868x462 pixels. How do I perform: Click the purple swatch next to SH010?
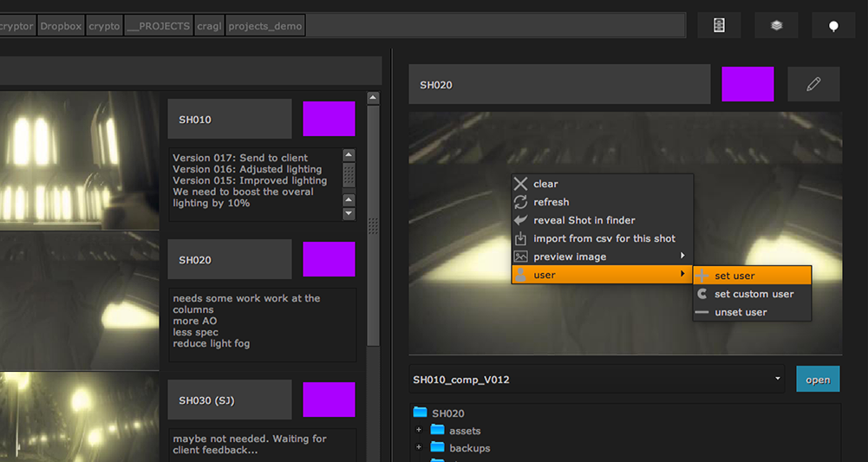pyautogui.click(x=329, y=119)
